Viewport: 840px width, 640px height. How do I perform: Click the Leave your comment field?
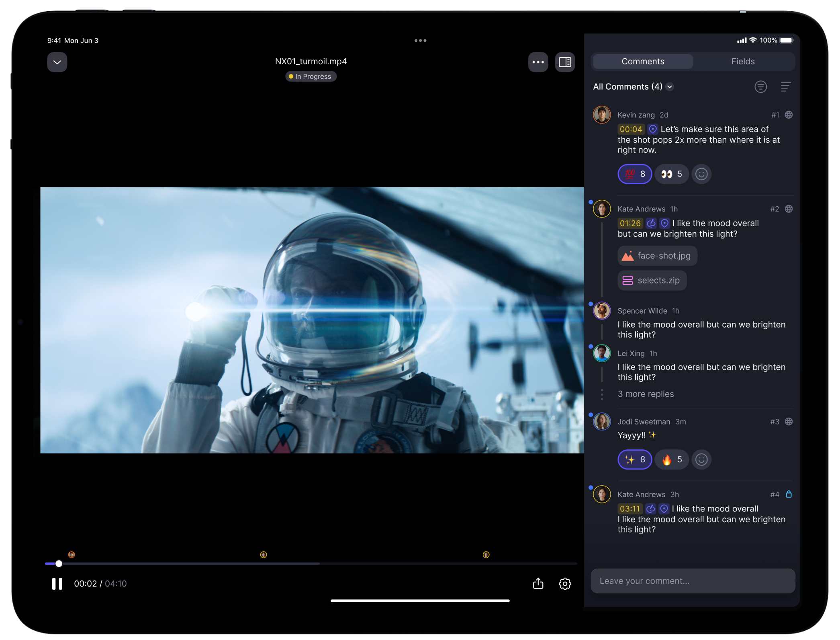693,581
